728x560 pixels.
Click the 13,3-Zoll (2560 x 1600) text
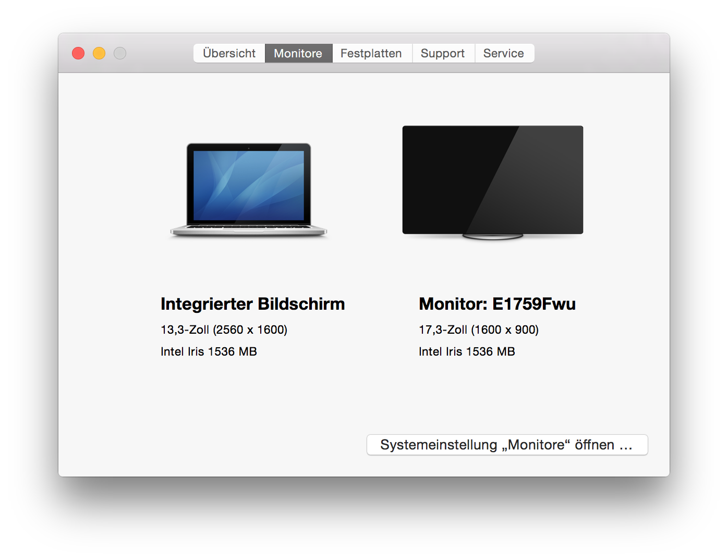click(224, 330)
